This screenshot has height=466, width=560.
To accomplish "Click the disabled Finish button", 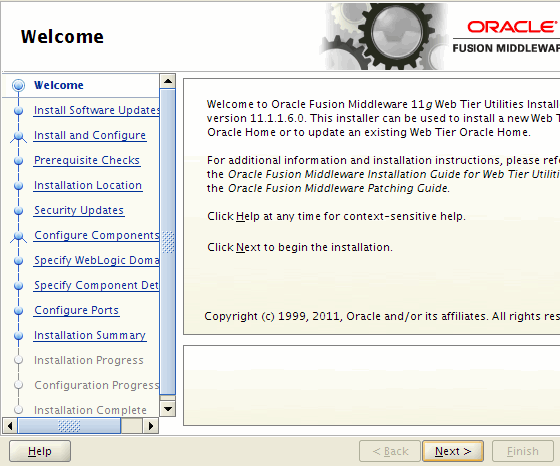I will coord(522,451).
